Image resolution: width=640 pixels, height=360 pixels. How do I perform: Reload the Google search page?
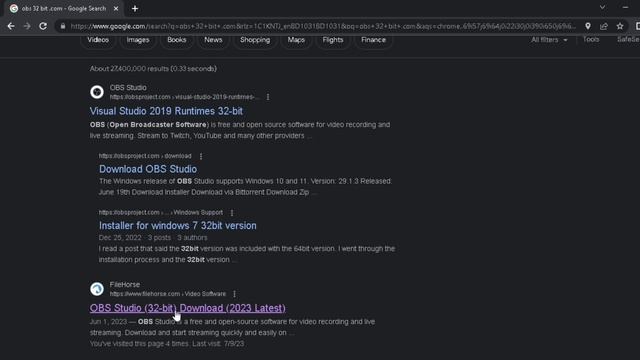click(x=43, y=26)
